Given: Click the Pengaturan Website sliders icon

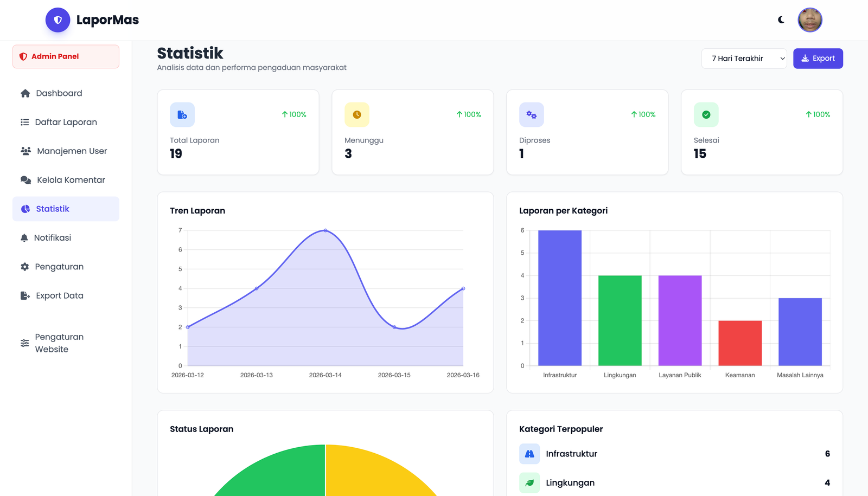Looking at the screenshot, I should pos(25,343).
